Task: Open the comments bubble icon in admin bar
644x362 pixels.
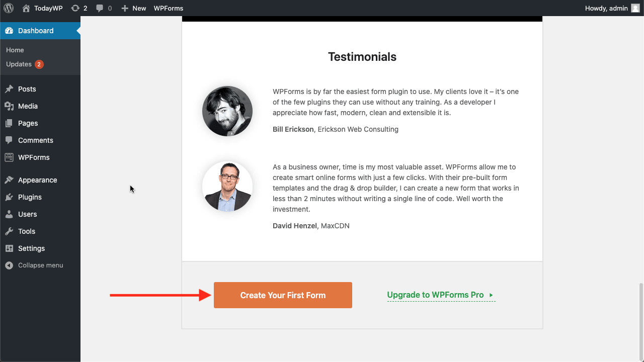Action: [100, 8]
